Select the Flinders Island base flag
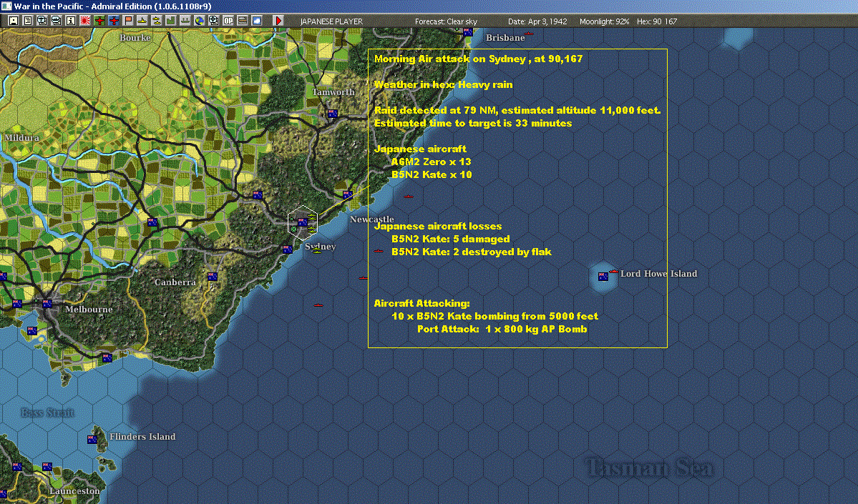The height and width of the screenshot is (504, 858). (92, 439)
